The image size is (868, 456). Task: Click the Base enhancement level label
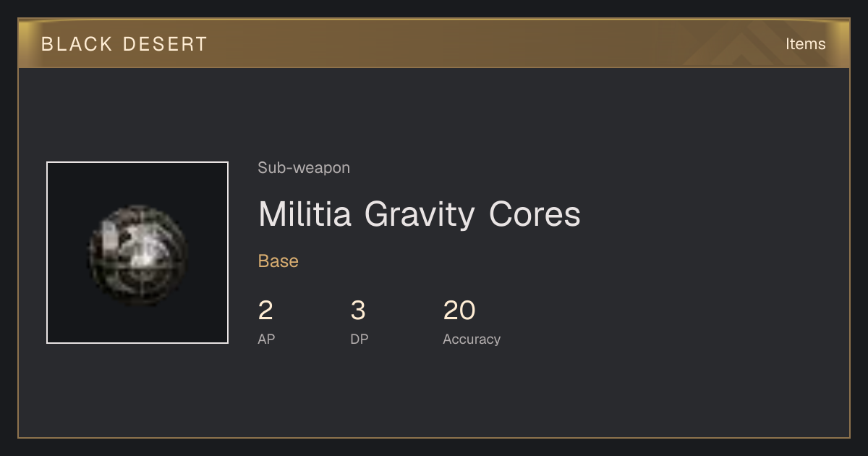pyautogui.click(x=278, y=261)
